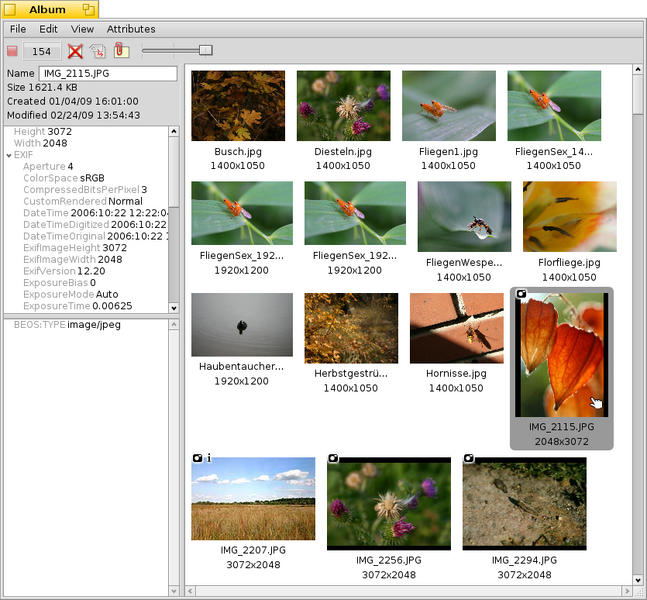Click the camera icon on IMG_2207.JPG thumbnail

click(x=198, y=458)
